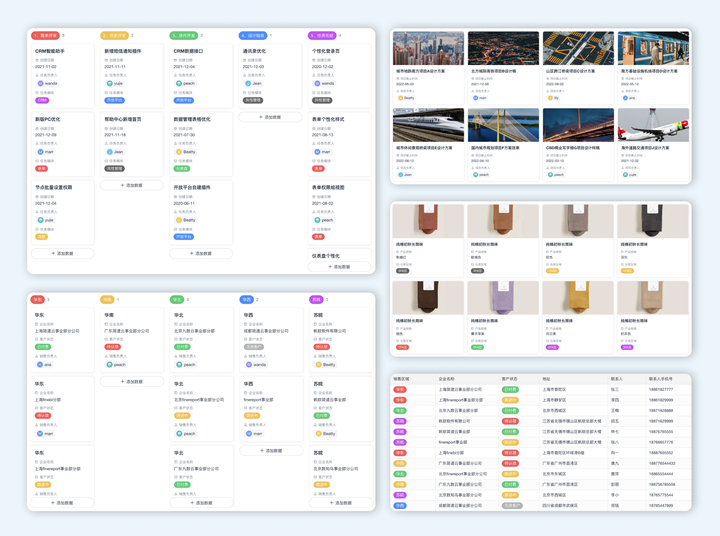Open the blue subway train thumbnail
The image size is (720, 536).
click(653, 48)
